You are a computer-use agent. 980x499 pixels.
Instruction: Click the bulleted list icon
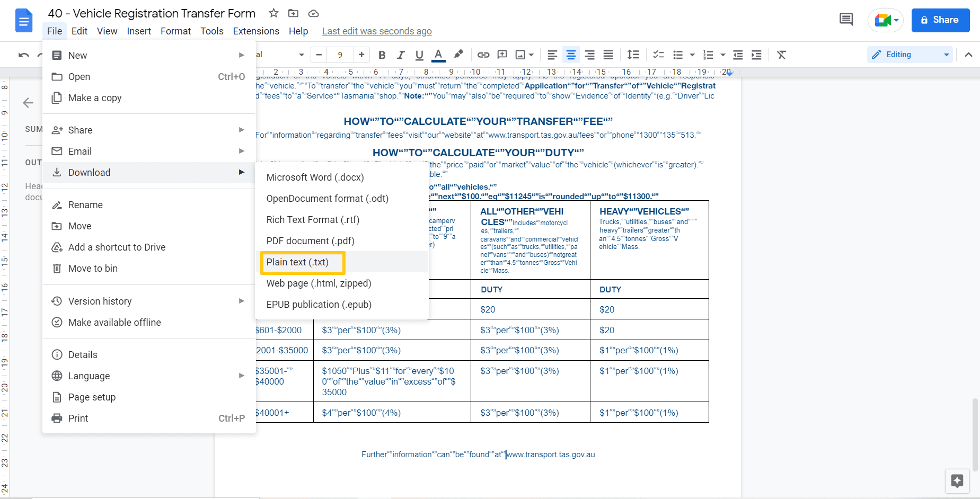coord(678,55)
